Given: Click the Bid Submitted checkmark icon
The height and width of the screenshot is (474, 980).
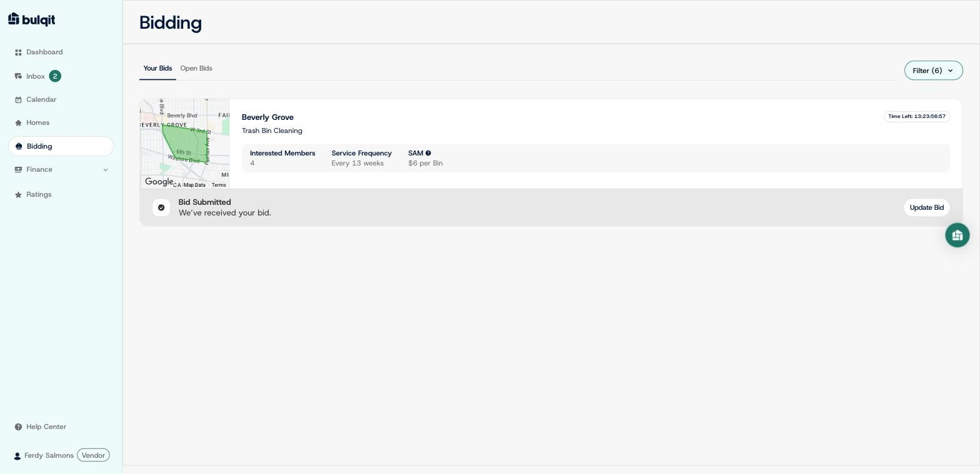Looking at the screenshot, I should point(161,207).
